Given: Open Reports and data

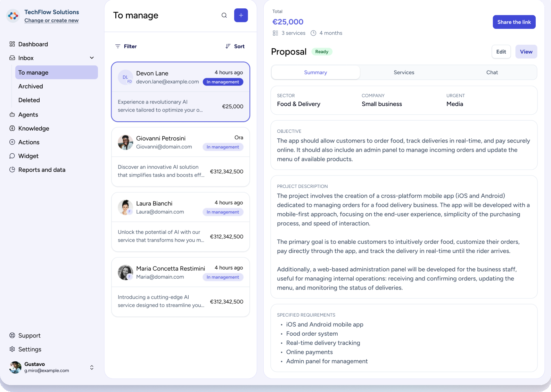Looking at the screenshot, I should pos(42,170).
